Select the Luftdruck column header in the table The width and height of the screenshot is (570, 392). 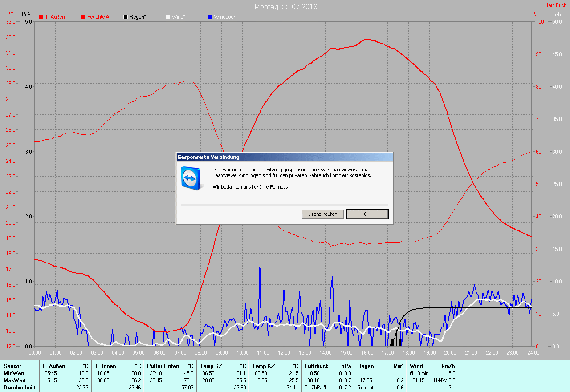tap(316, 366)
